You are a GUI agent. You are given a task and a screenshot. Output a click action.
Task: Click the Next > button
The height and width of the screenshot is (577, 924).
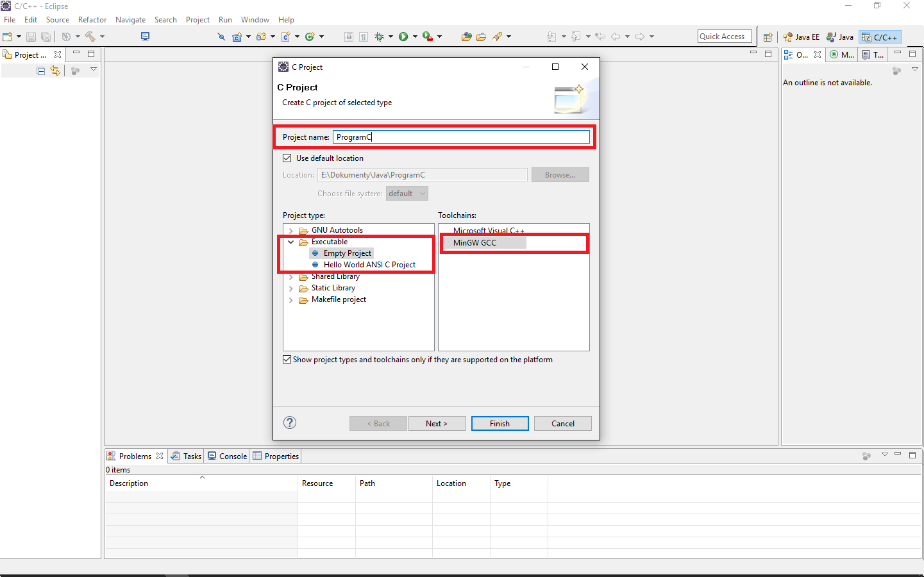point(437,424)
